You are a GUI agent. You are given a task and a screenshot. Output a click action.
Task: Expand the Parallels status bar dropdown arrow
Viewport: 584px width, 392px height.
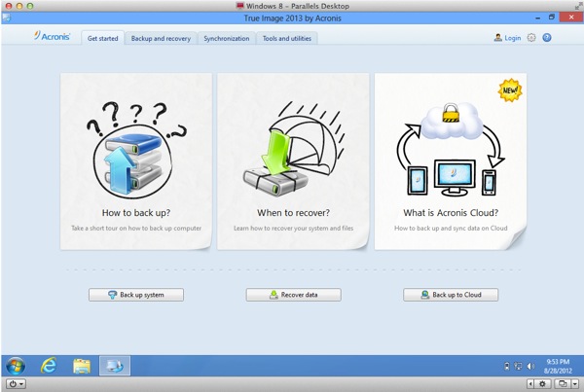(x=575, y=384)
